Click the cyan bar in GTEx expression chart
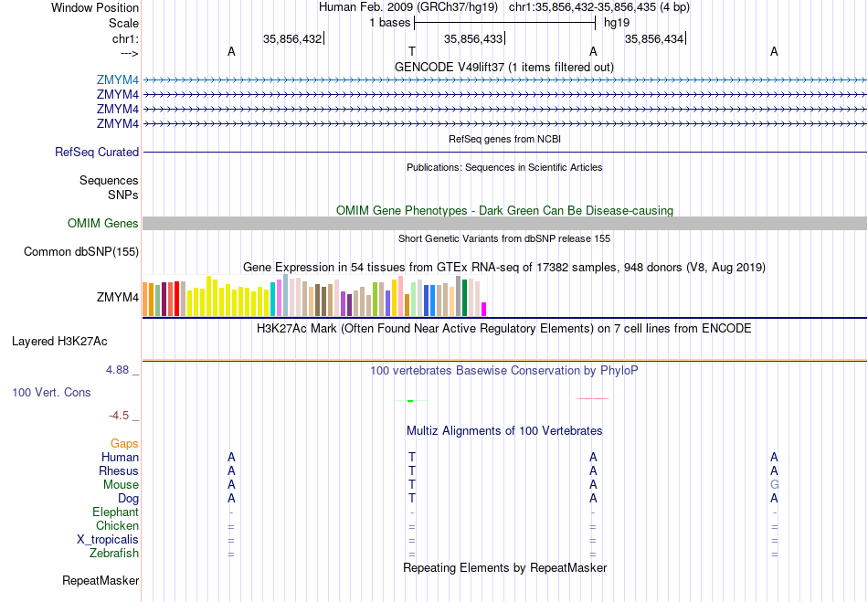Screen dimensions: 868x602 [273, 300]
